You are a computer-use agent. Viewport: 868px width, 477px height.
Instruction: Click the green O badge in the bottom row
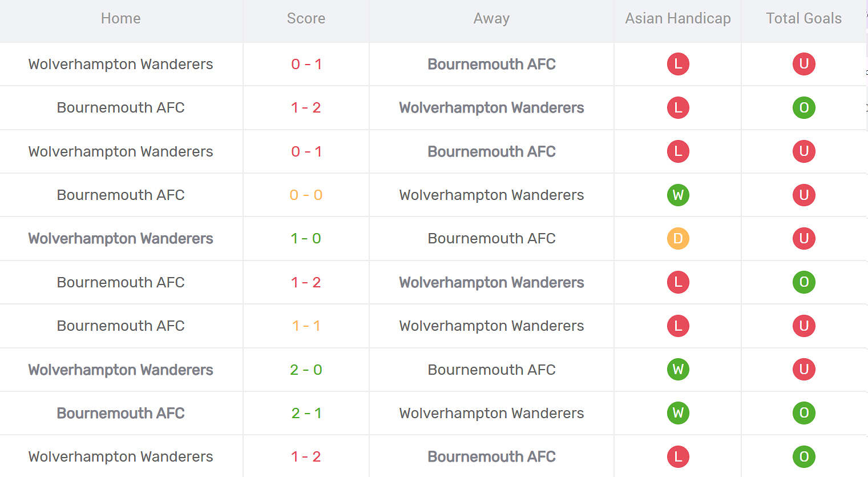tap(804, 457)
